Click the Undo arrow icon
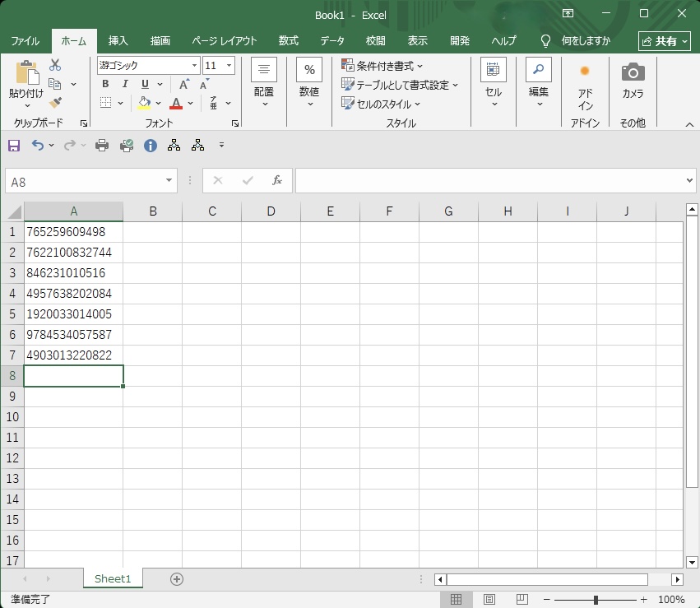 coord(38,146)
